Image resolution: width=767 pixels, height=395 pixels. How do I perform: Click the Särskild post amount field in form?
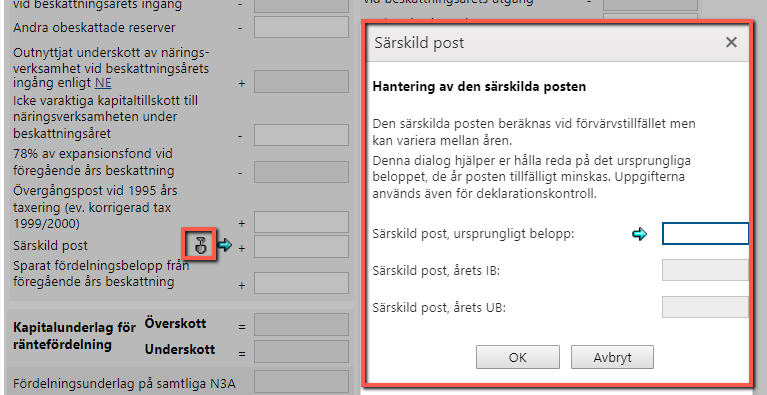point(301,246)
